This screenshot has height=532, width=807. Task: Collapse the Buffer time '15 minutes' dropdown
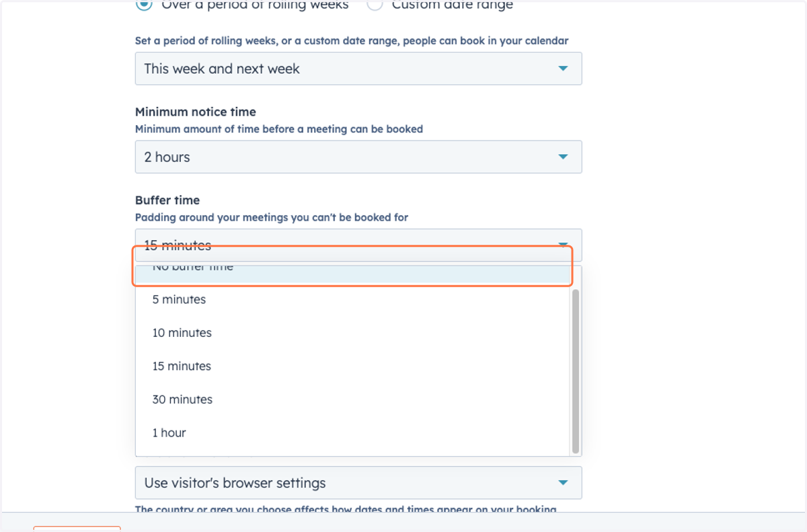click(x=358, y=245)
